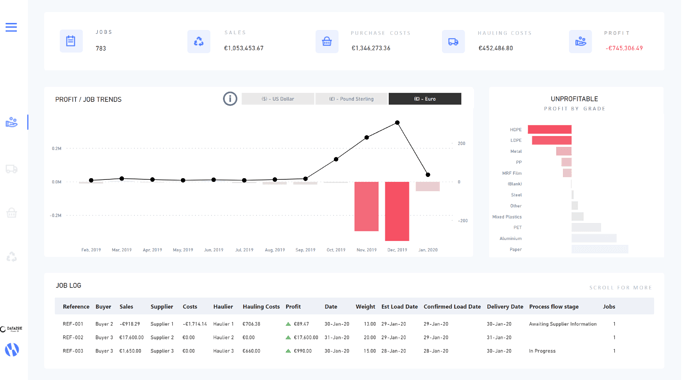Sort job log by Hauling Costs column

(261, 307)
